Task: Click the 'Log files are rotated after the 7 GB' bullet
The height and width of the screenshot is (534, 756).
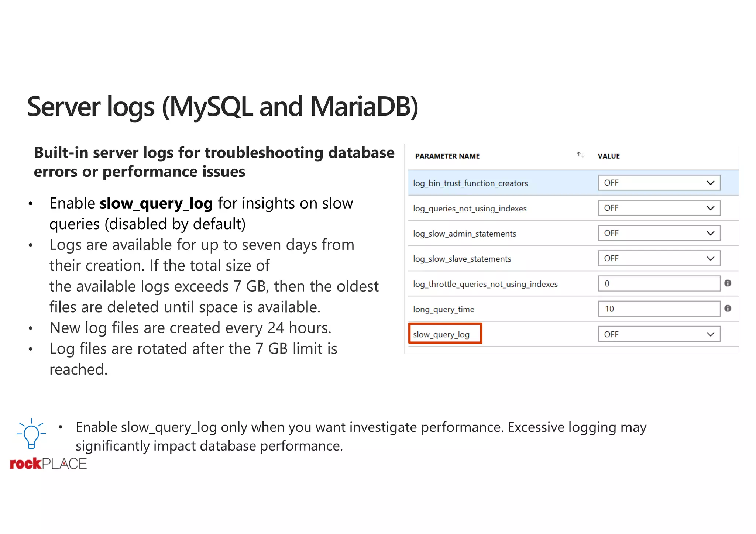Action: click(x=193, y=359)
